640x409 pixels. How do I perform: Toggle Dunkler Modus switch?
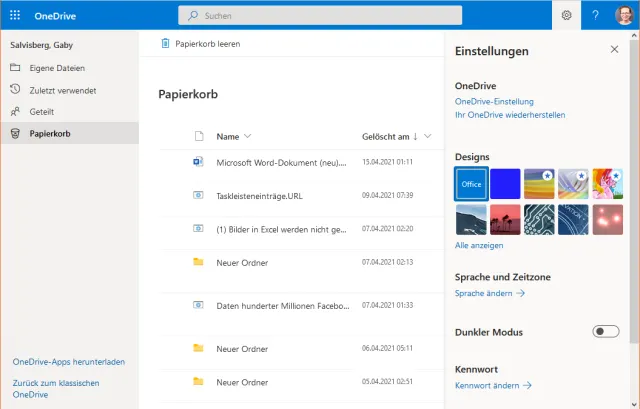click(606, 331)
